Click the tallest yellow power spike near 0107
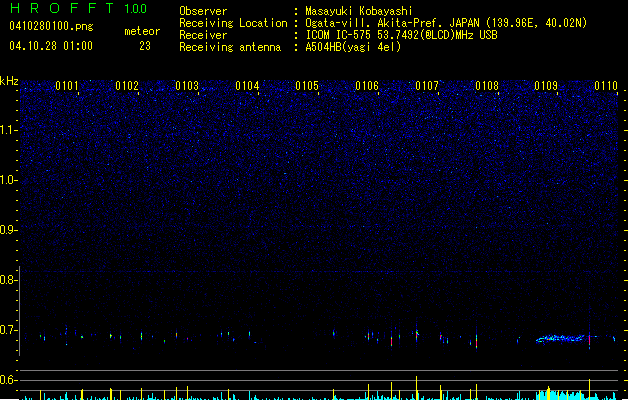The width and height of the screenshot is (629, 400). coord(416,388)
